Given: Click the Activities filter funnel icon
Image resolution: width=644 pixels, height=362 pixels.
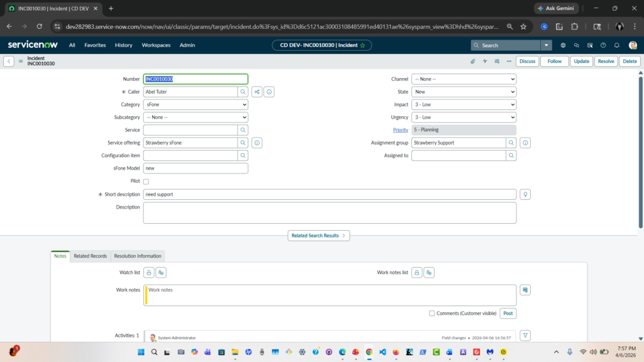Looking at the screenshot, I should (526, 336).
